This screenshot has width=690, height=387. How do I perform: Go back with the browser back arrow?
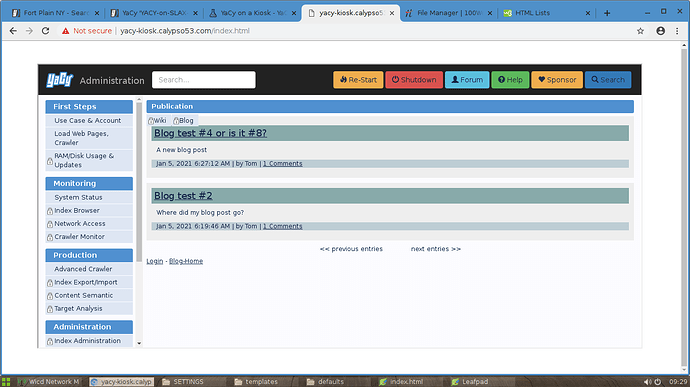[x=13, y=31]
